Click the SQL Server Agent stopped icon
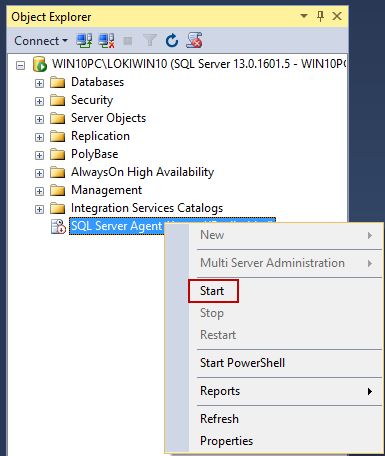 pos(58,226)
